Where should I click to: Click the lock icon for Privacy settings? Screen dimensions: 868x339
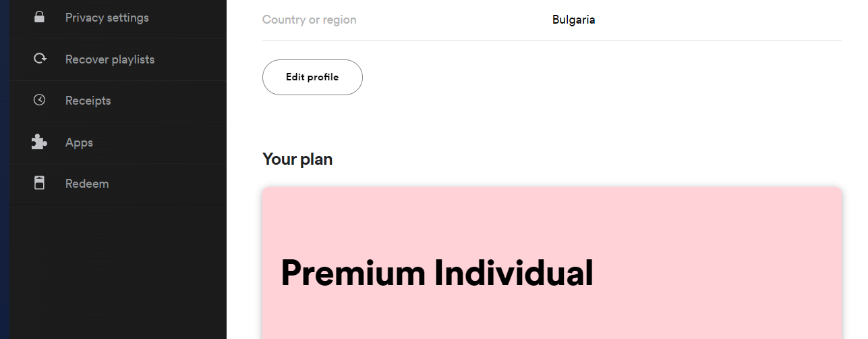(x=40, y=18)
